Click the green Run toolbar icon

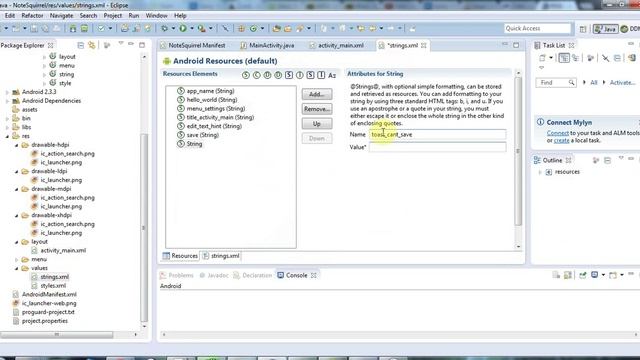pyautogui.click(x=183, y=28)
